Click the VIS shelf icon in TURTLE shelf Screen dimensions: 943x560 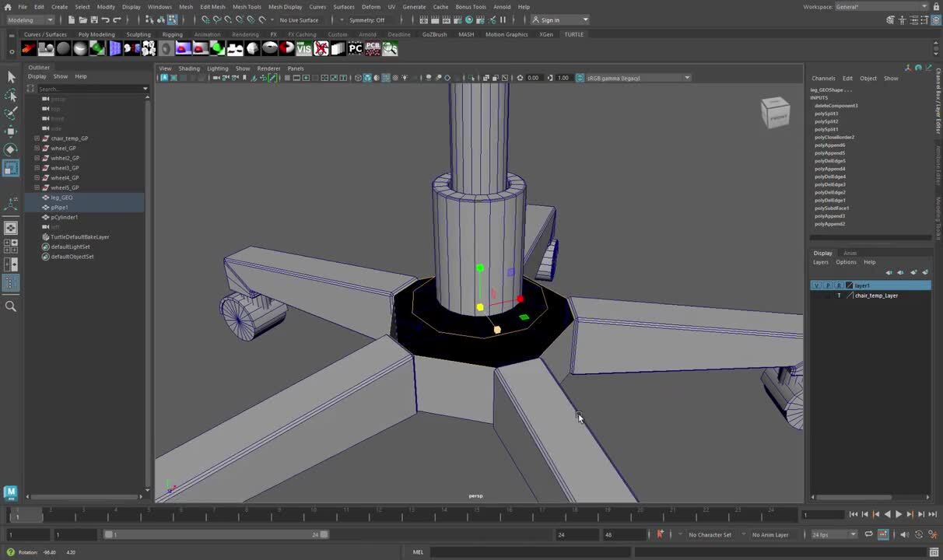pyautogui.click(x=303, y=48)
